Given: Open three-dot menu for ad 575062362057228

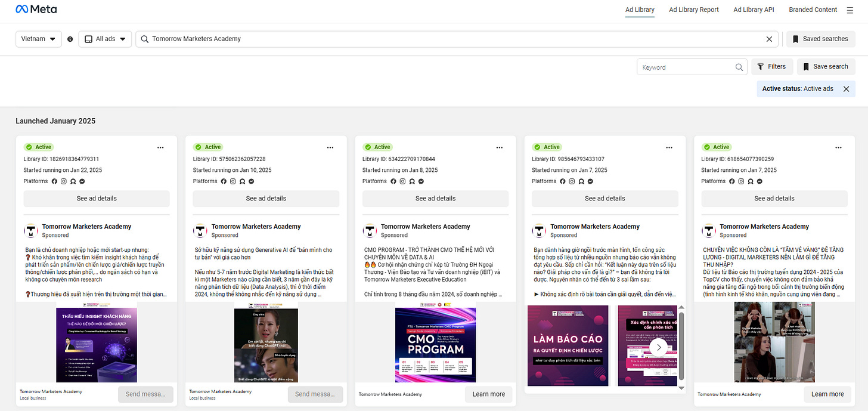Looking at the screenshot, I should 330,147.
